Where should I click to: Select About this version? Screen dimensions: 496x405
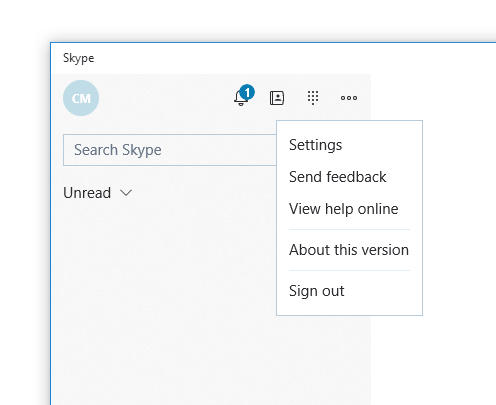349,250
